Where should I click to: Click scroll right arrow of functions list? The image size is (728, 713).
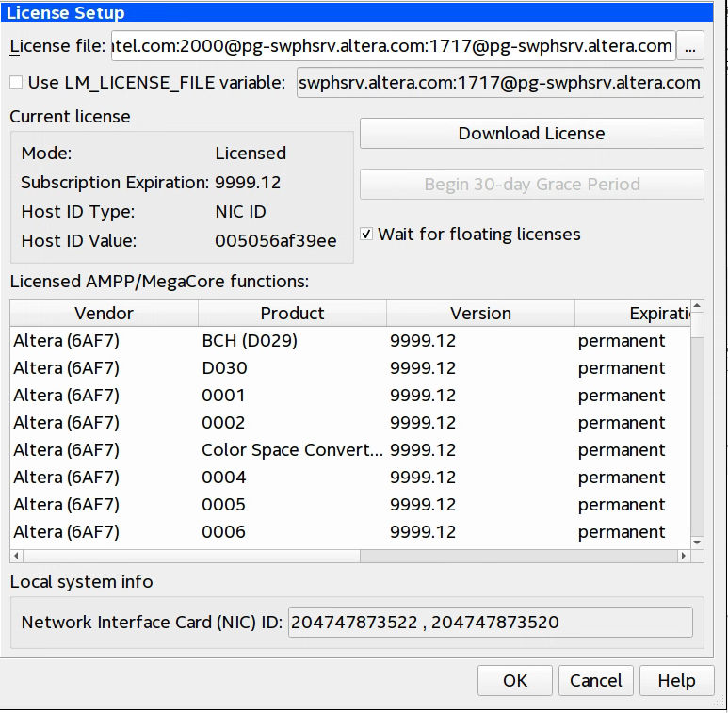[683, 556]
